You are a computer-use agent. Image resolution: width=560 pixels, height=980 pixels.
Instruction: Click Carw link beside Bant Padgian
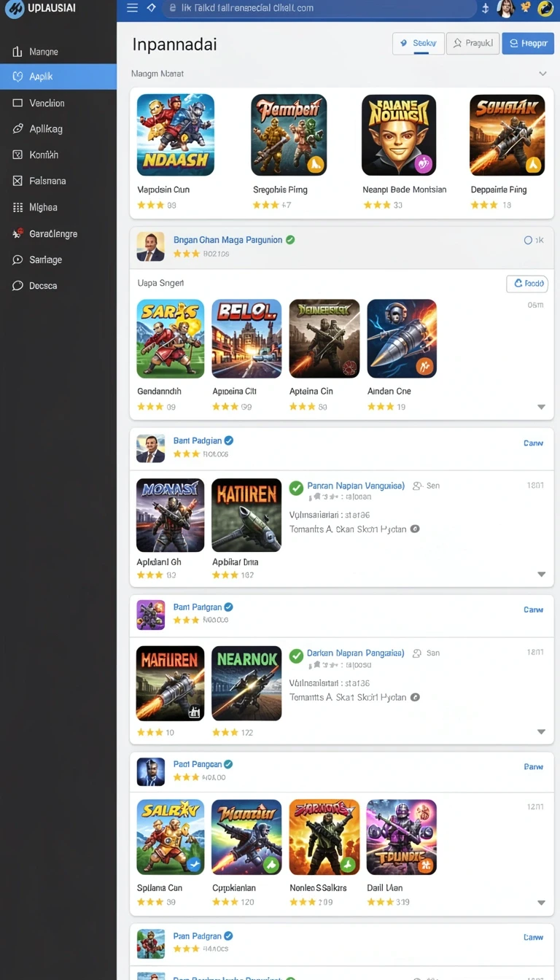click(533, 443)
